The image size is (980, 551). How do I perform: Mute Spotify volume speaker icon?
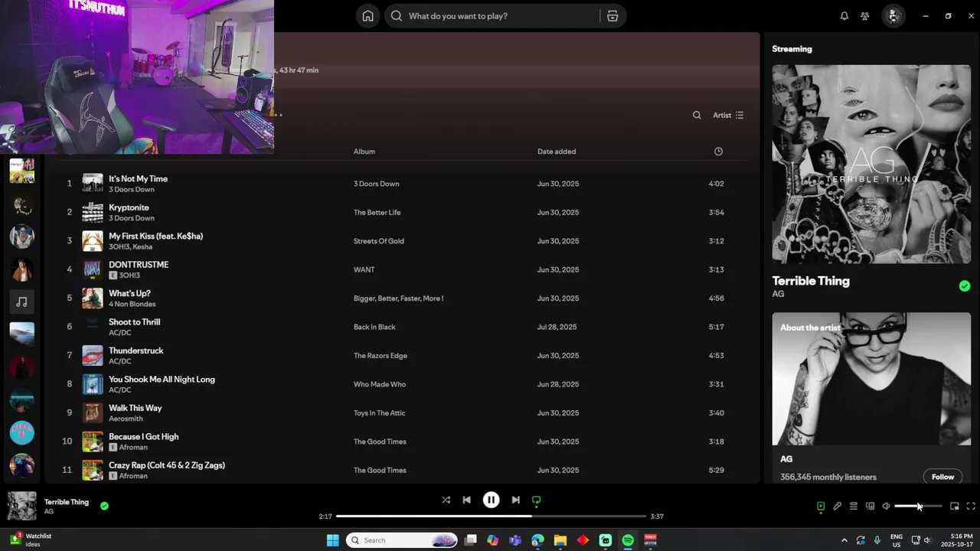pos(886,506)
